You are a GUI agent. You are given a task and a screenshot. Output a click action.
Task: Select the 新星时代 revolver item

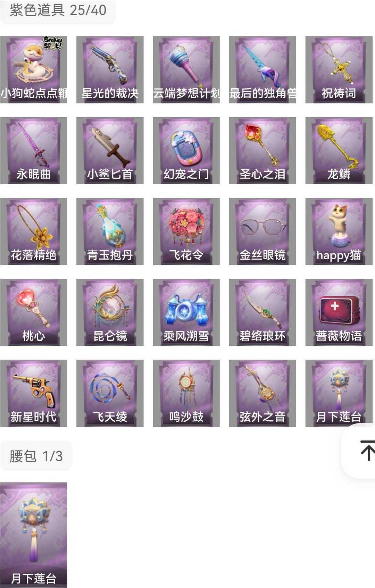34,393
